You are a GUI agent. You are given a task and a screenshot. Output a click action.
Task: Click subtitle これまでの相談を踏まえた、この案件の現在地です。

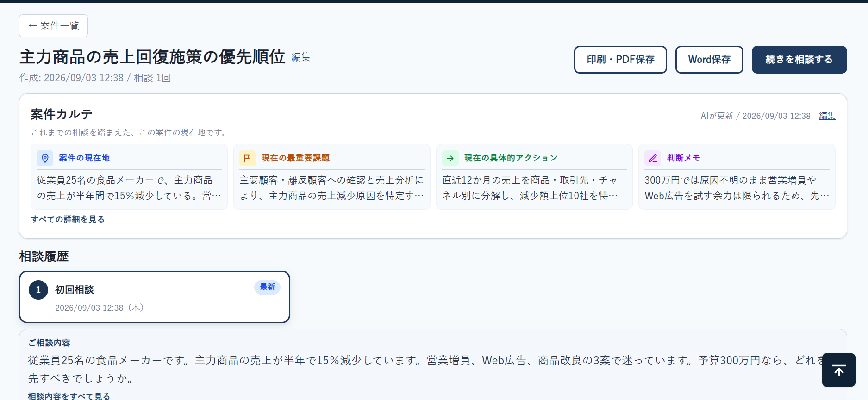(x=130, y=133)
